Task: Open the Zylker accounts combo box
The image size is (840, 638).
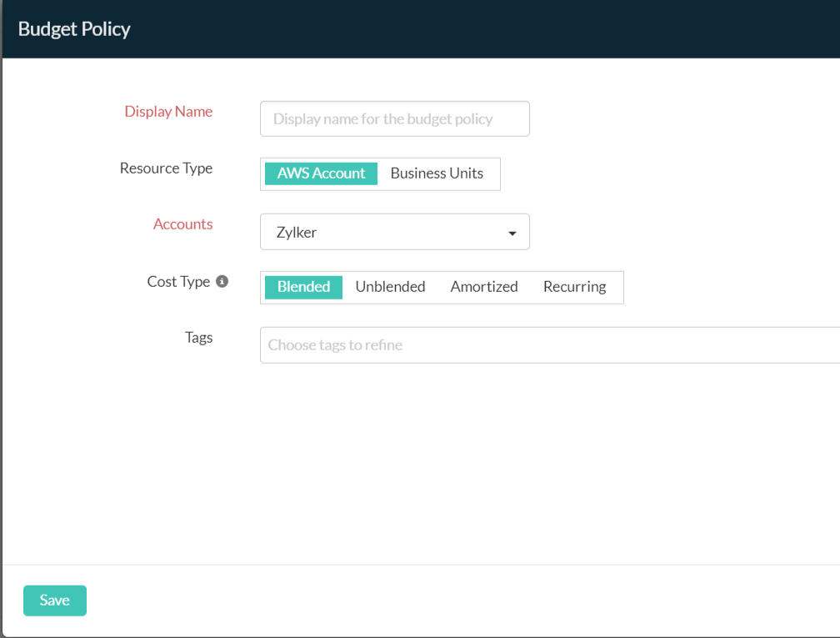Action: (x=383, y=233)
